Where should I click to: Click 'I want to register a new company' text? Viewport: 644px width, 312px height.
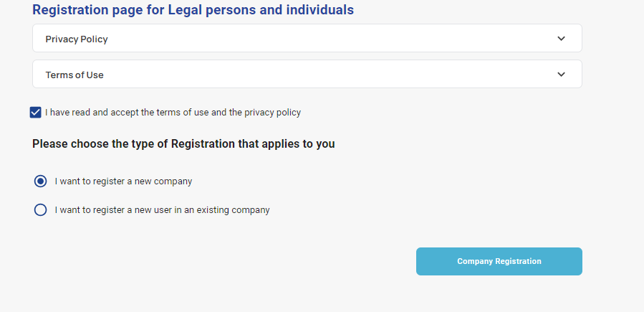(123, 181)
